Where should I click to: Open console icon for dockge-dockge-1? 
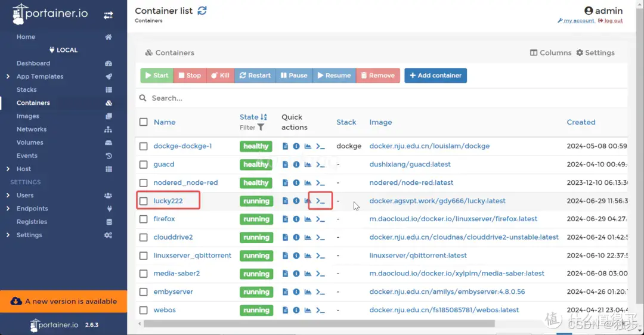(320, 146)
